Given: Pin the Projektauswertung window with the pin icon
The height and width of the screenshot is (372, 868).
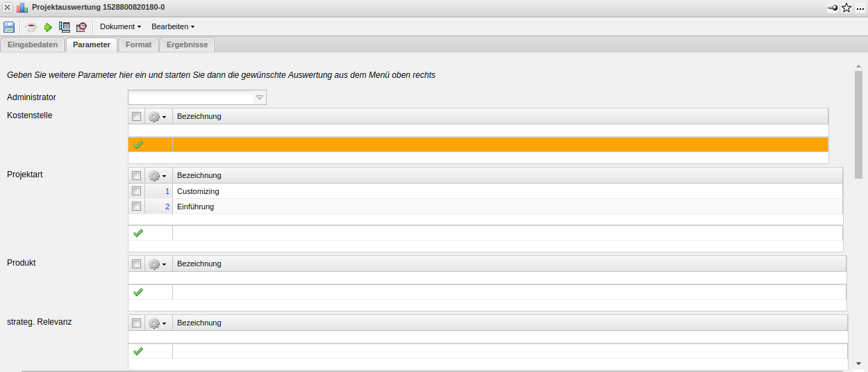Looking at the screenshot, I should click(833, 8).
